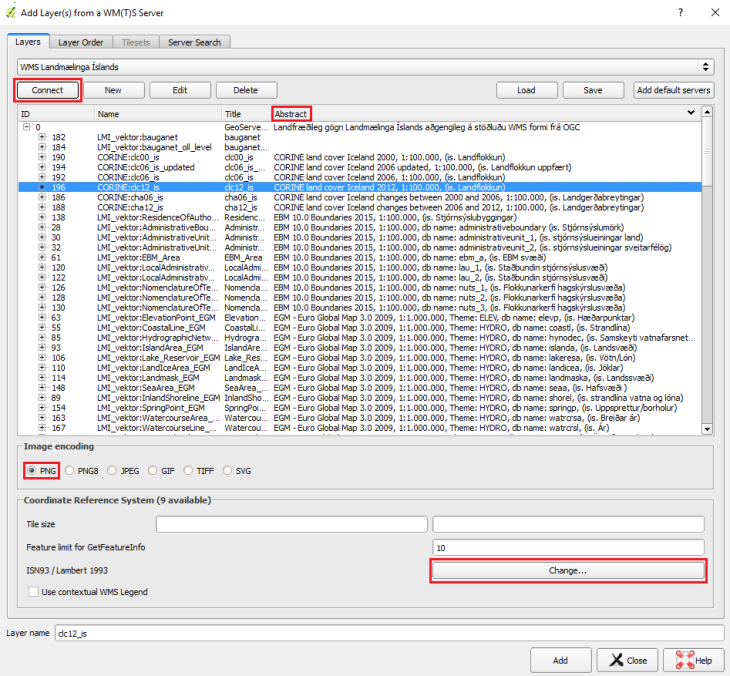
Task: Enable Use contextual WMS Legend checkbox
Action: pos(34,593)
